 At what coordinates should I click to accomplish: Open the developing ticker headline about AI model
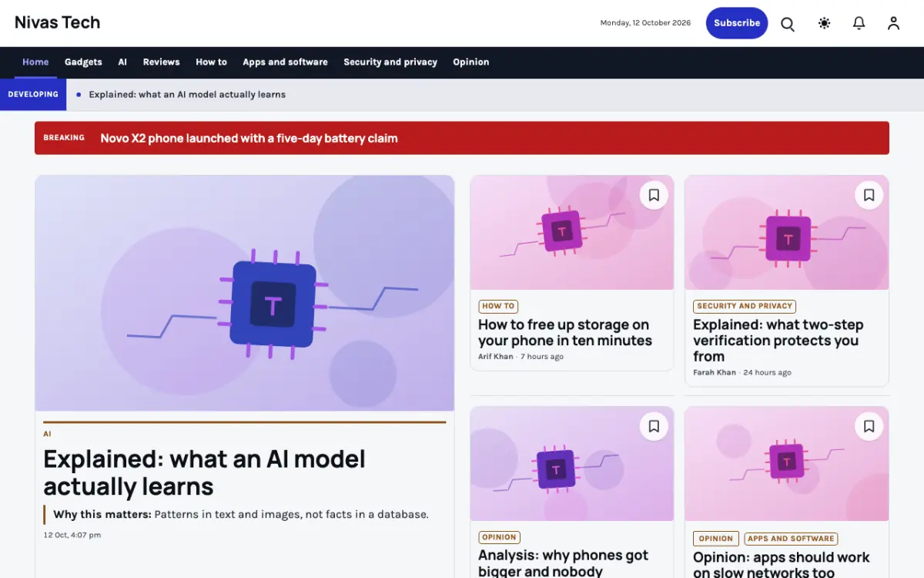187,95
